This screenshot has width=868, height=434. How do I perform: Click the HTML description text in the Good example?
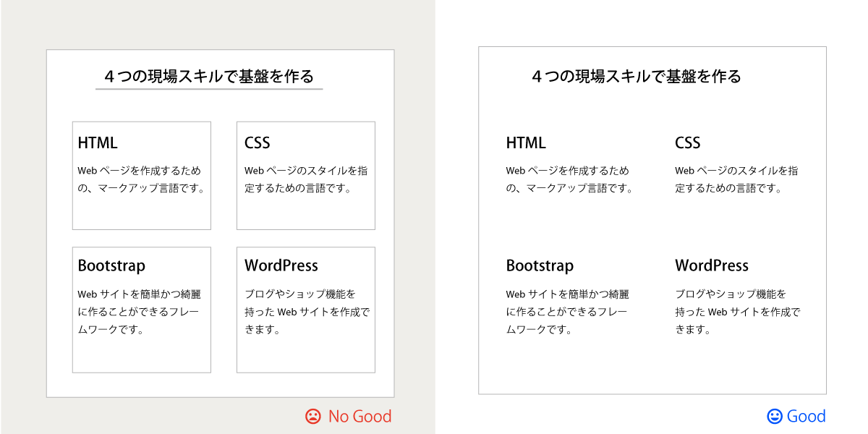(569, 179)
